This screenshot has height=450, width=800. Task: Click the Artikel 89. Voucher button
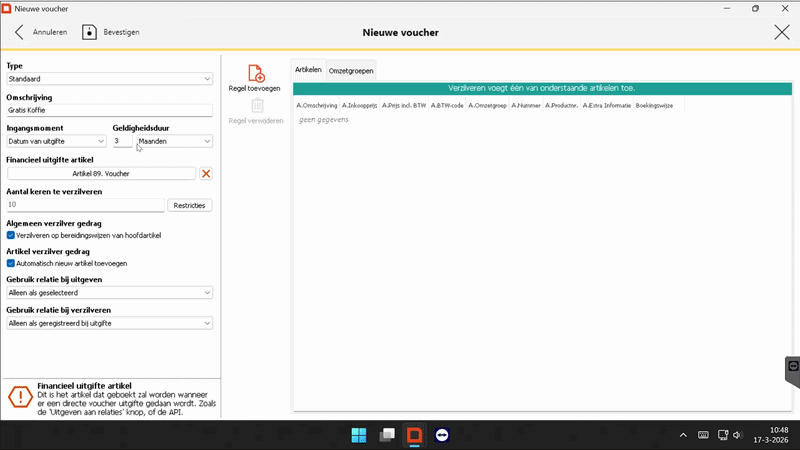click(x=101, y=174)
